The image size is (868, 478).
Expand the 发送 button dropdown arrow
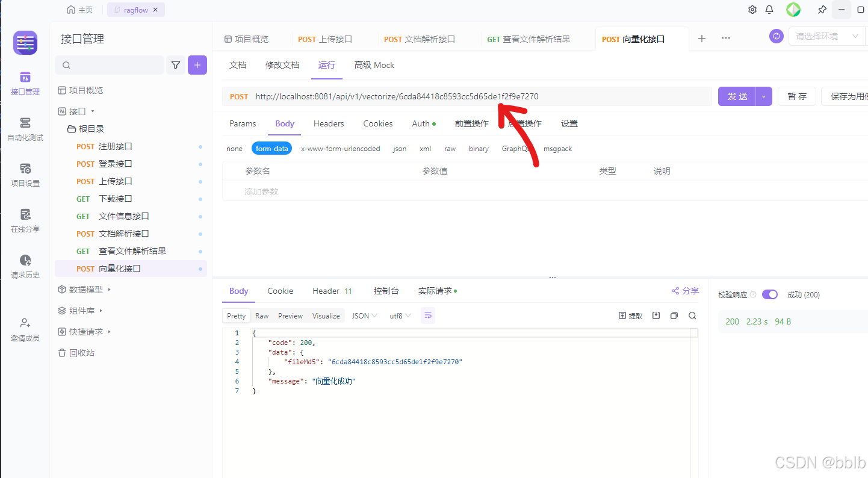point(762,96)
